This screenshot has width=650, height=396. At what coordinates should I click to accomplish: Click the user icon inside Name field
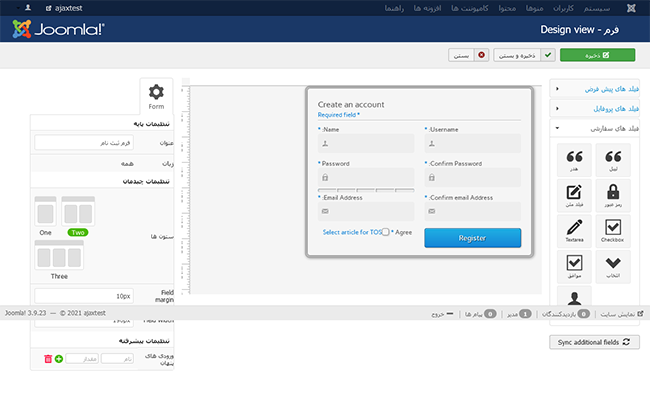(325, 143)
